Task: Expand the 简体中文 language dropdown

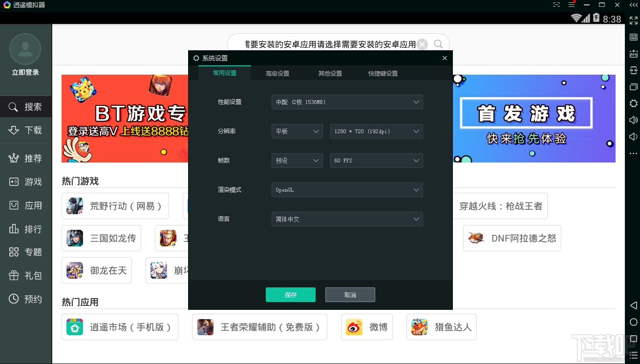Action: point(347,219)
